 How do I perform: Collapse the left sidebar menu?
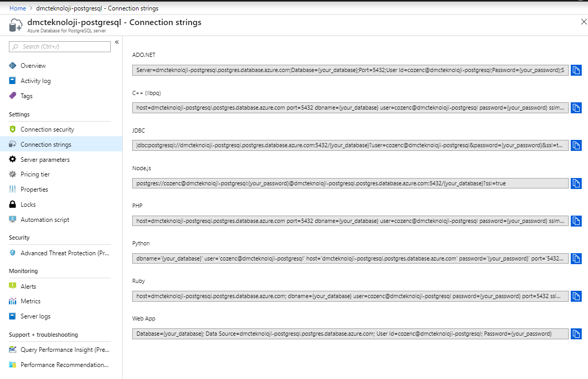click(117, 42)
